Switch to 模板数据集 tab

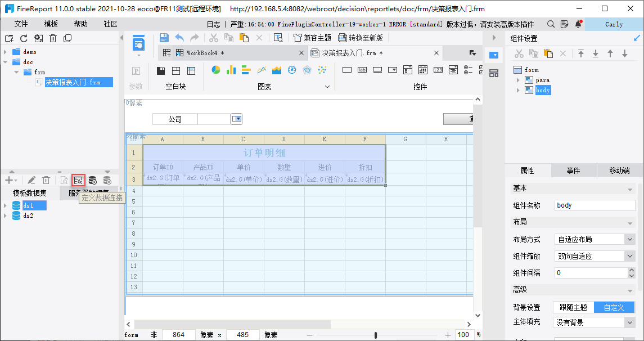30,193
